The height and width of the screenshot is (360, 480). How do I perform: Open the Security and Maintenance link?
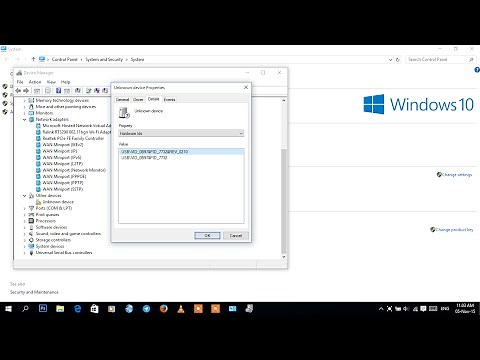point(34,292)
